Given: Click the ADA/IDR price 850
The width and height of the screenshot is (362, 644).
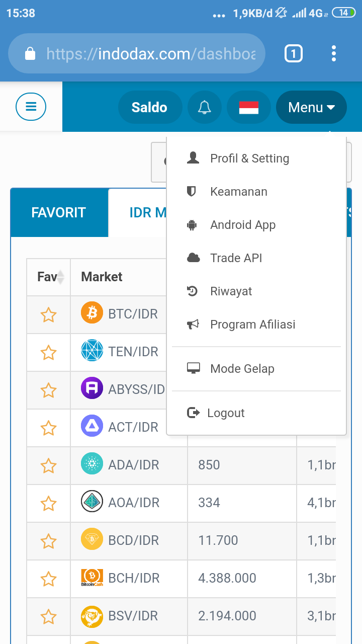Looking at the screenshot, I should (209, 465).
